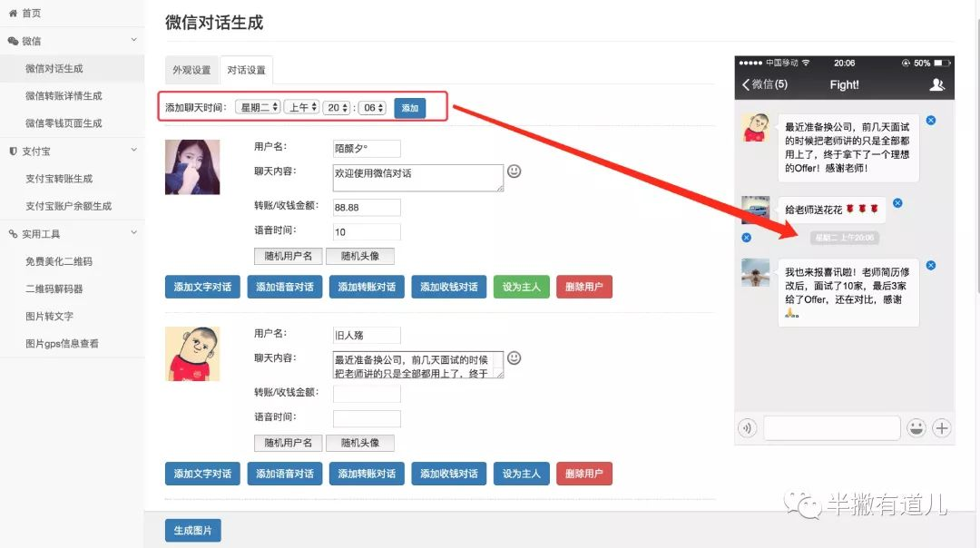Image resolution: width=980 pixels, height=548 pixels.
Task: Expand the 微信 sidebar section
Action: [x=72, y=41]
